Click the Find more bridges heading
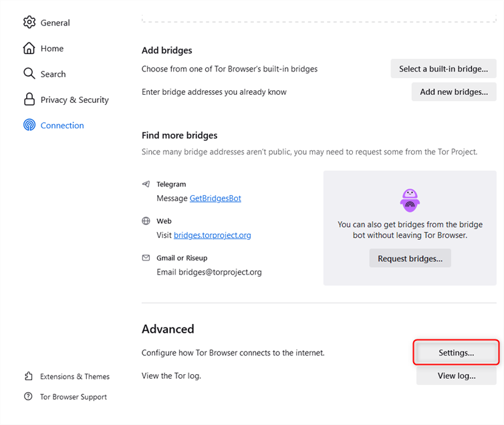Screen dimensions: 504x425 click(180, 135)
